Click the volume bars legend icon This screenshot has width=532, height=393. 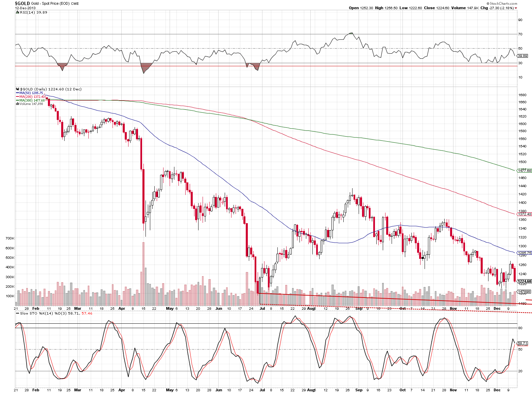tap(17, 104)
